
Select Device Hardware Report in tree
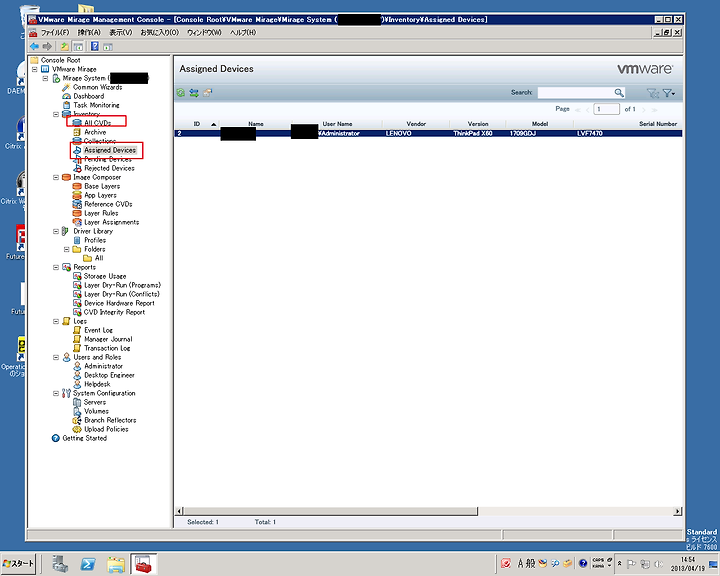coord(119,303)
